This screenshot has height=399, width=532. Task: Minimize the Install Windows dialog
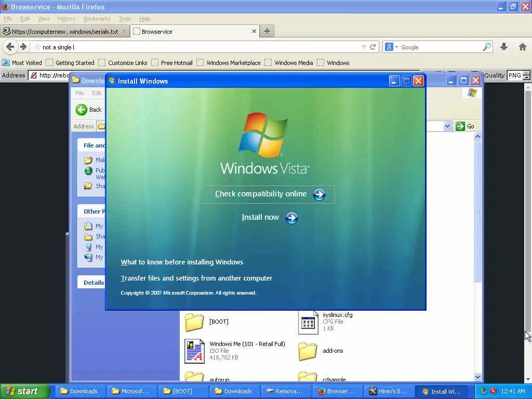click(394, 81)
